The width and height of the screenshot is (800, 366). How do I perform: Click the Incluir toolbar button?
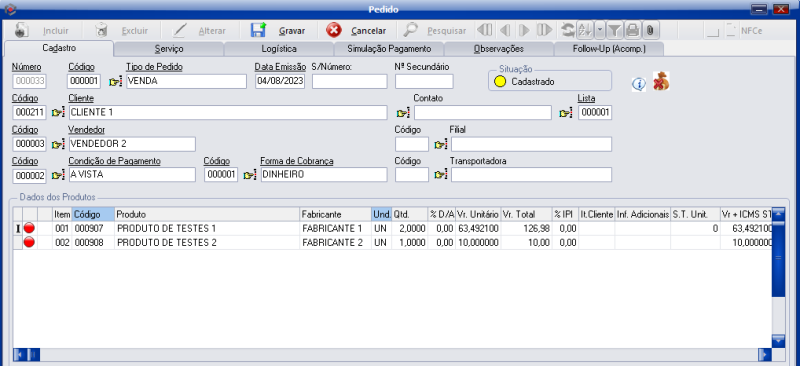click(x=41, y=31)
